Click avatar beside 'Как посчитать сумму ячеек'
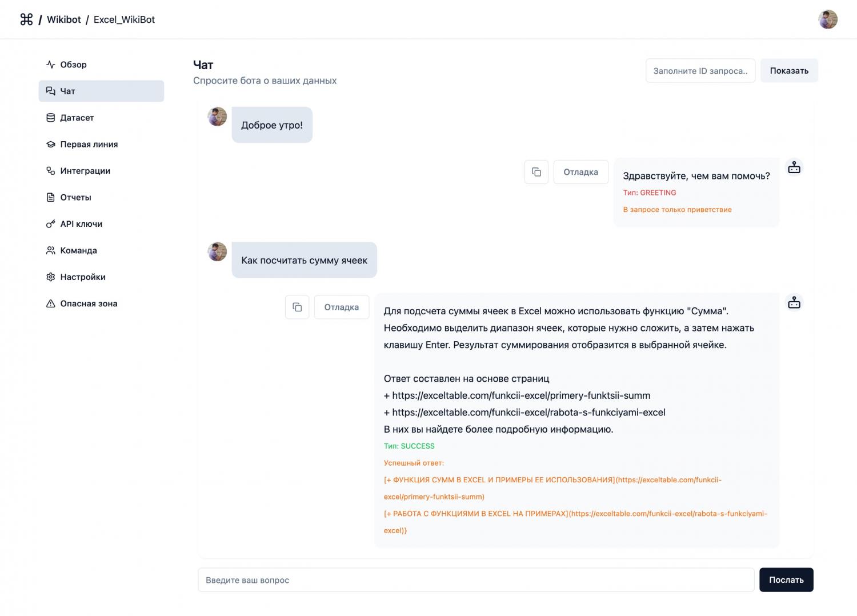The image size is (857, 616). tap(217, 251)
